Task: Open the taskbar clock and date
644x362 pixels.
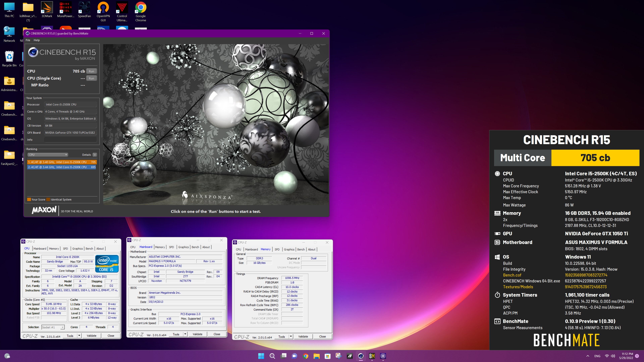Action: coord(626,356)
